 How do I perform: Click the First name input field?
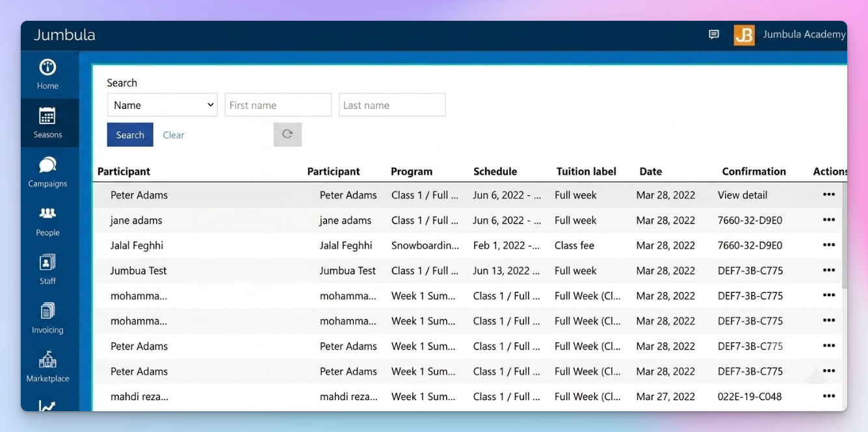[x=278, y=105]
